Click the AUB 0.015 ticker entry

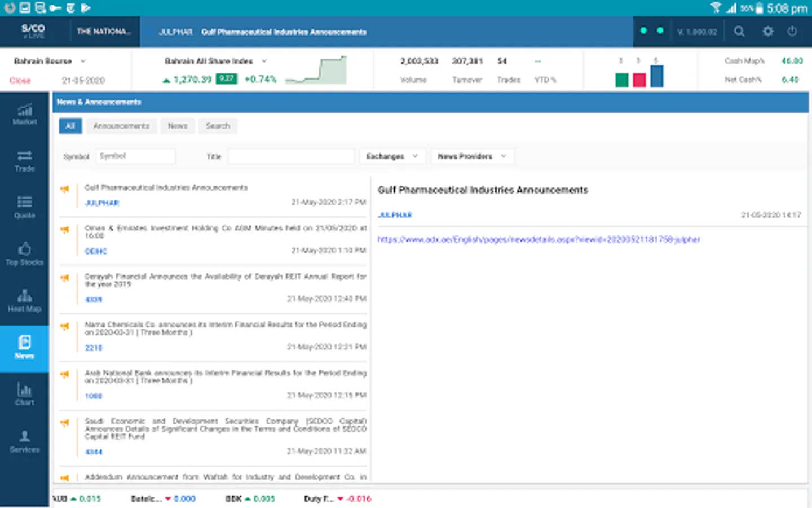77,499
